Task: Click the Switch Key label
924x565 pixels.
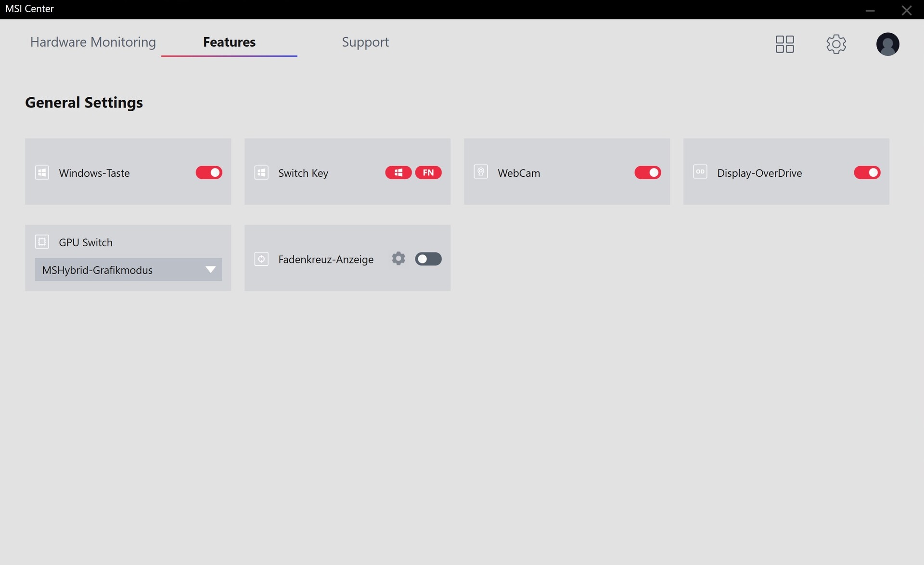Action: pyautogui.click(x=303, y=173)
